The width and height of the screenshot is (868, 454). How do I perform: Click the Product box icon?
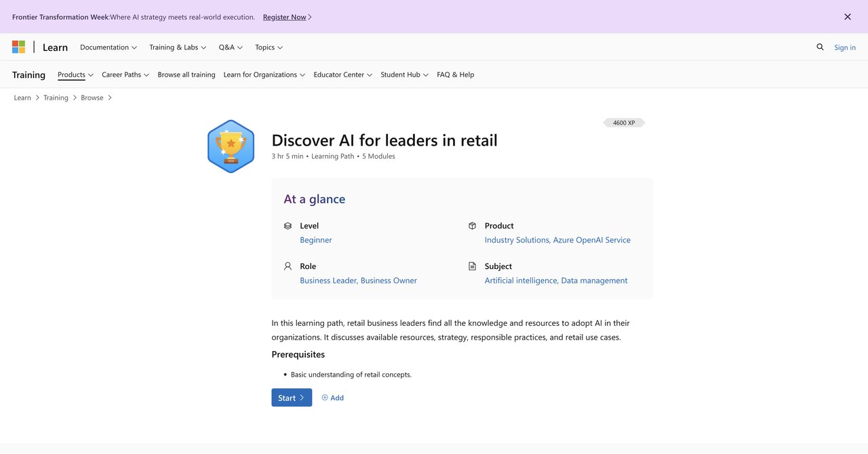[473, 226]
